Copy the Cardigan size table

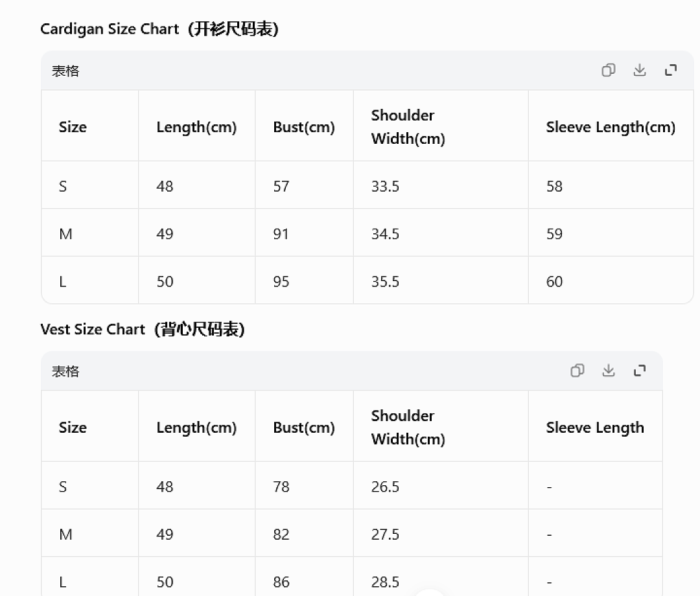coord(608,70)
